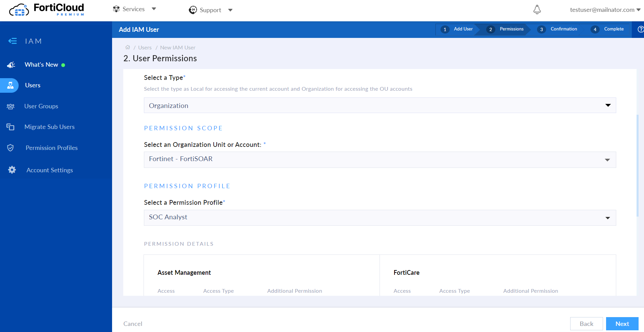Click the What's New megaphone icon
The width and height of the screenshot is (644, 332).
coord(10,64)
